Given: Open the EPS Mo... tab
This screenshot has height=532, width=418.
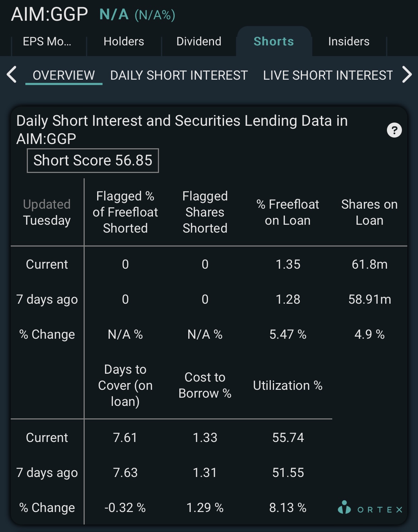Looking at the screenshot, I should 47,41.
